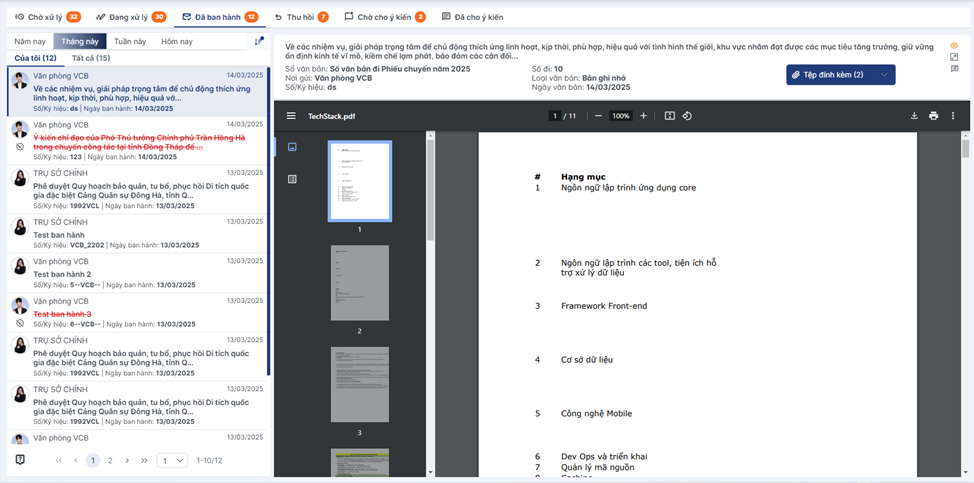The width and height of the screenshot is (974, 483).
Task: Click the book icon in document header
Action: 954,68
